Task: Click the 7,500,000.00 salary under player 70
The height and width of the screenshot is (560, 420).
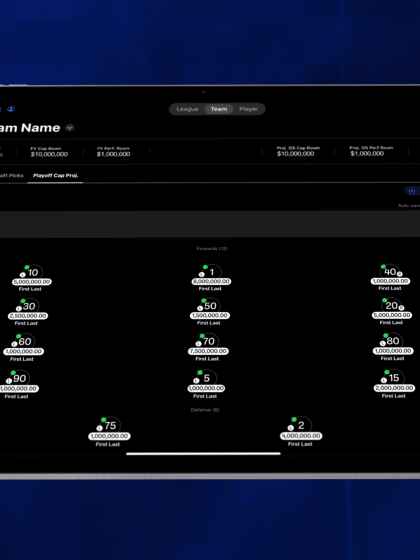Action: tap(208, 351)
